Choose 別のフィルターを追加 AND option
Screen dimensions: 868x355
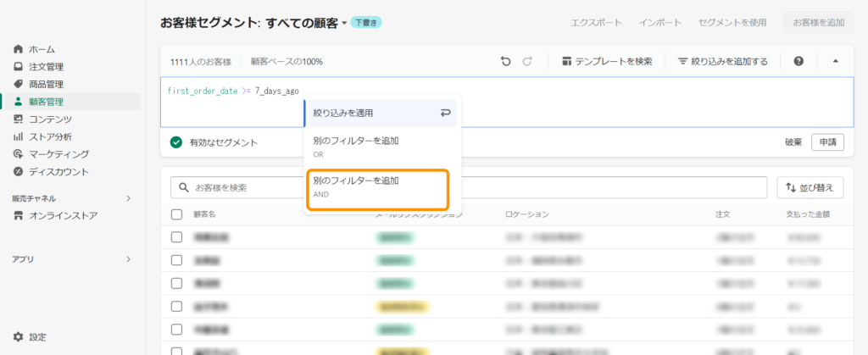pos(376,186)
